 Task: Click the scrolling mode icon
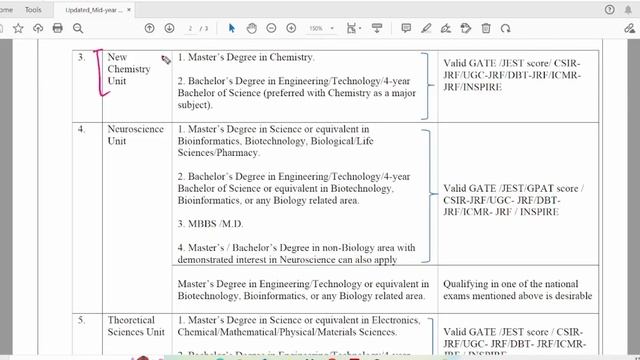[377, 28]
